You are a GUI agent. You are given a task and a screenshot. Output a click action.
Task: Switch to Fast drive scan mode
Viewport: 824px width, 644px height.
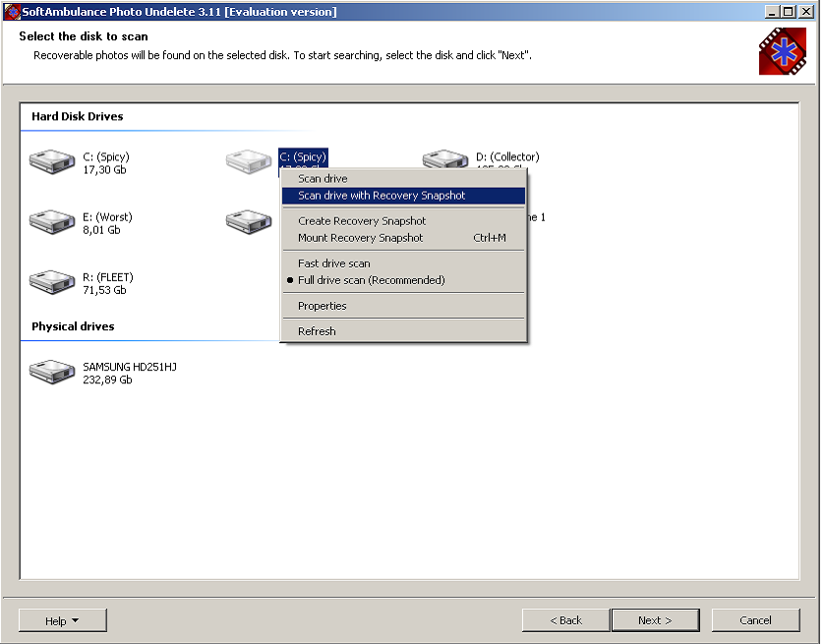click(x=403, y=263)
